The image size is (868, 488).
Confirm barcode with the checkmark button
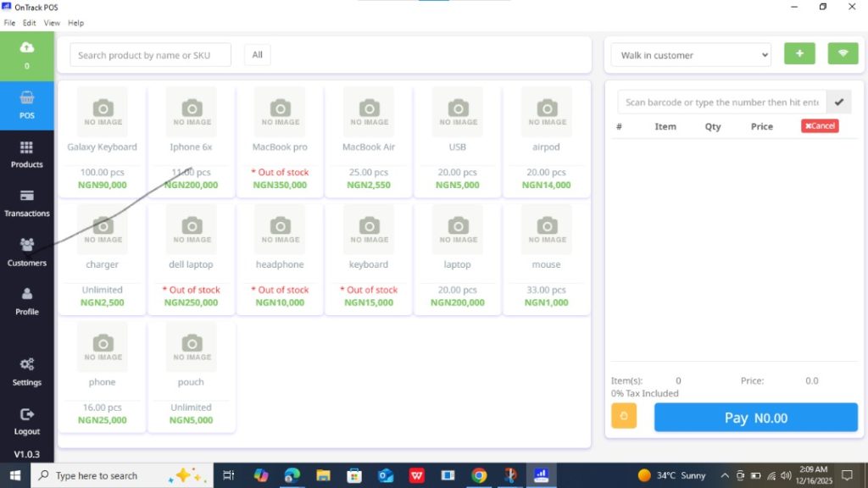(x=839, y=103)
